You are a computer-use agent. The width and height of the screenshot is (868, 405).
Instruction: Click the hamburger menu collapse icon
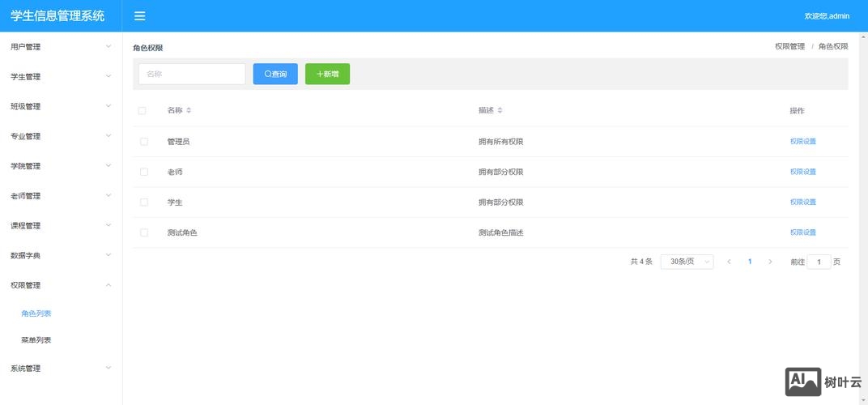(x=140, y=16)
